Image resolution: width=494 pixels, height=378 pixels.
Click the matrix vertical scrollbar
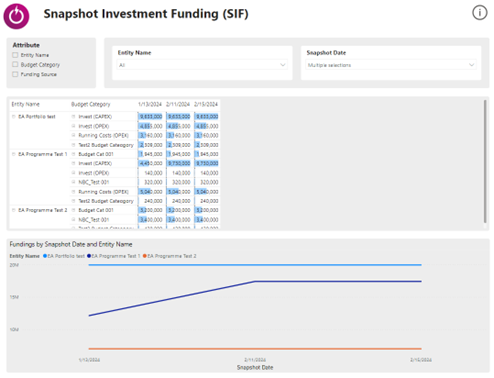pos(485,161)
